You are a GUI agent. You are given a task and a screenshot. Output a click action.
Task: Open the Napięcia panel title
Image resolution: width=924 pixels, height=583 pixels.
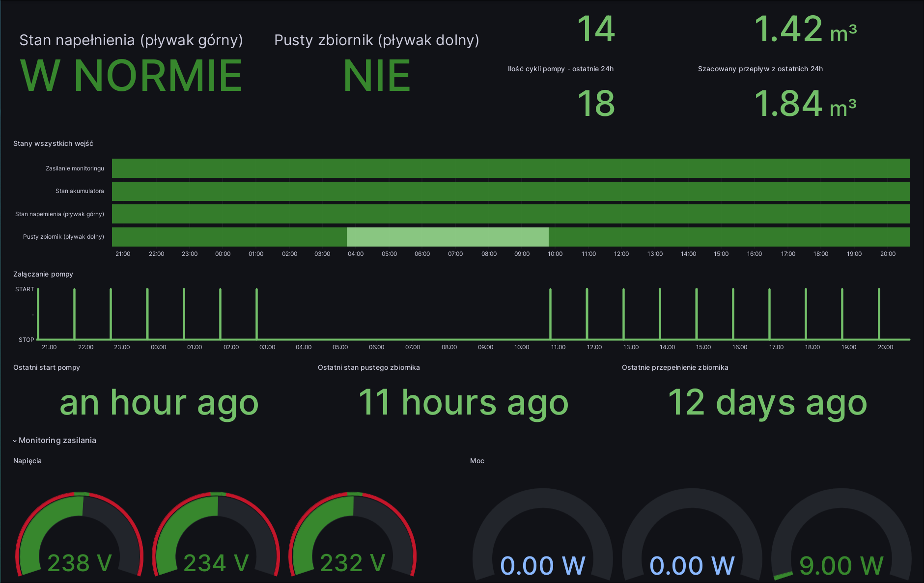coord(28,461)
